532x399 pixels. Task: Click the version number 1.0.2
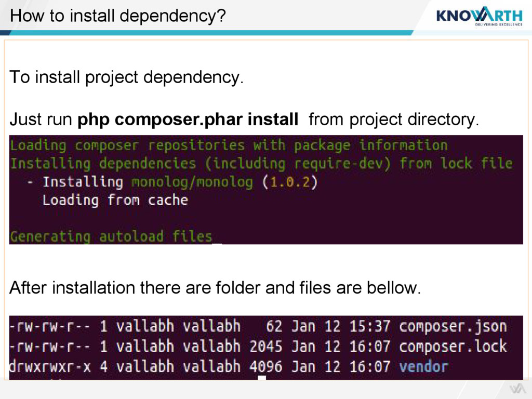click(x=290, y=182)
